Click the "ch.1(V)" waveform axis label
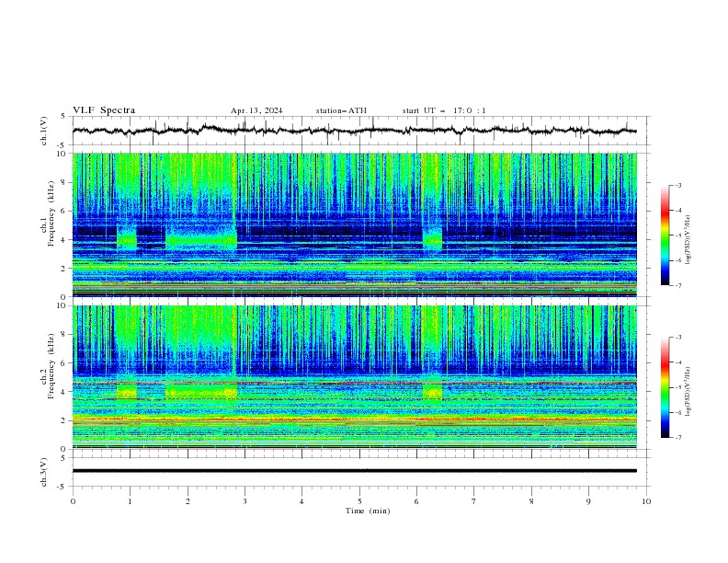Image resolution: width=728 pixels, height=563 pixels. click(x=44, y=131)
